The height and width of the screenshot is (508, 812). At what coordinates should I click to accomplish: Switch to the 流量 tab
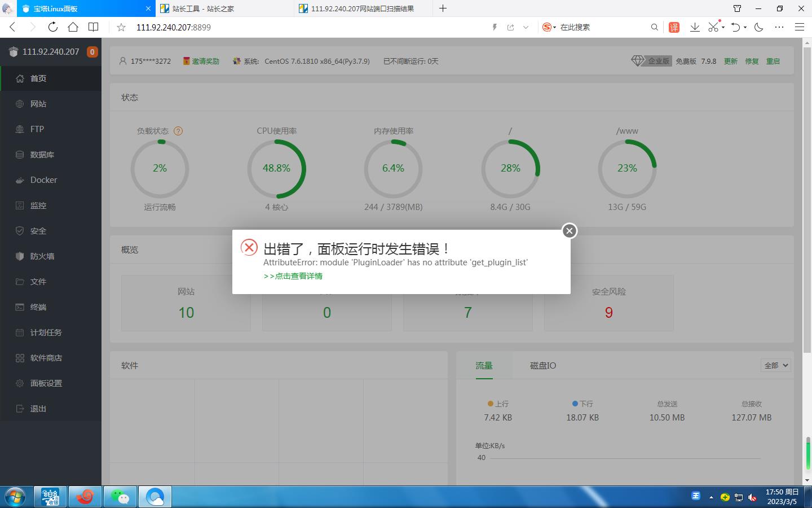(x=484, y=366)
